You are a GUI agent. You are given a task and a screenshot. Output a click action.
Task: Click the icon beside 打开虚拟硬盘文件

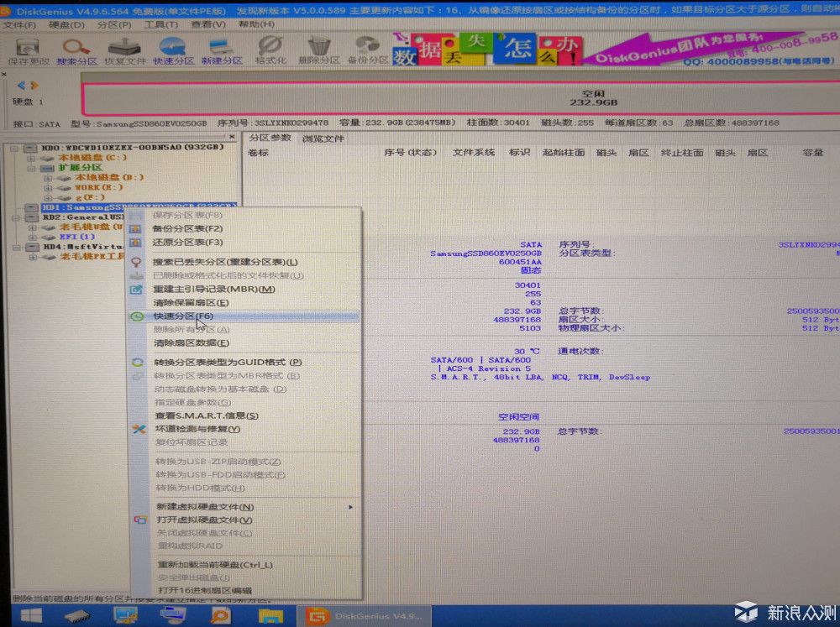pyautogui.click(x=140, y=520)
